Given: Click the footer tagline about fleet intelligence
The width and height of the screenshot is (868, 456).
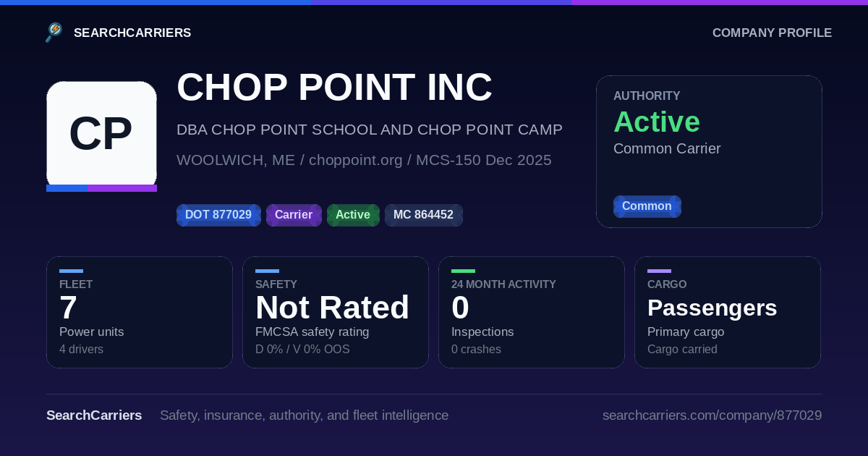Looking at the screenshot, I should tap(304, 415).
